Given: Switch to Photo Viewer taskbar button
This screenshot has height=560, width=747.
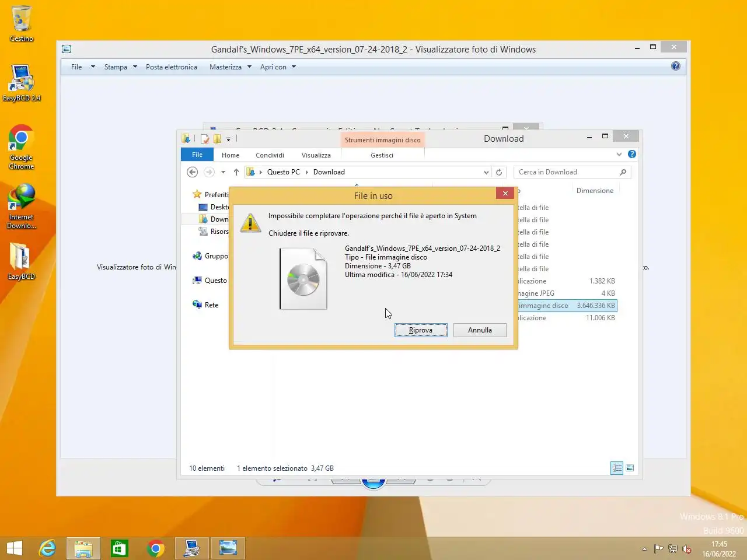Looking at the screenshot, I should (228, 548).
